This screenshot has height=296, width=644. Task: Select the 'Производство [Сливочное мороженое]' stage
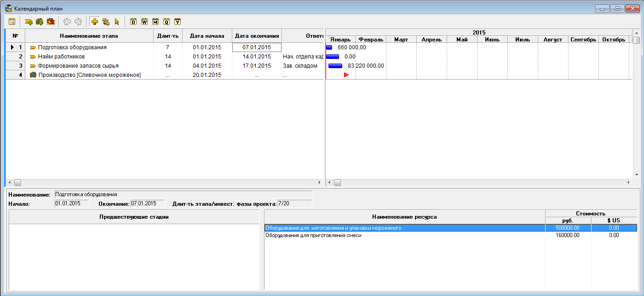(x=89, y=75)
